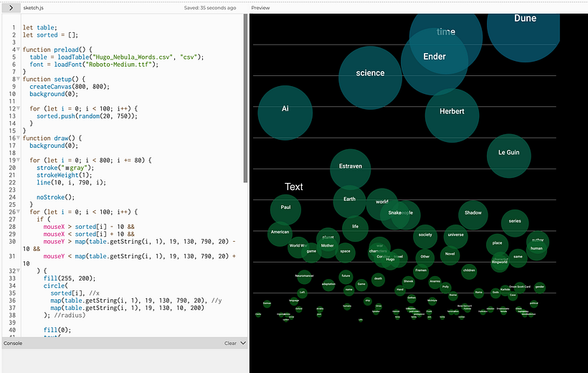Click the Novel bubble

point(450,254)
